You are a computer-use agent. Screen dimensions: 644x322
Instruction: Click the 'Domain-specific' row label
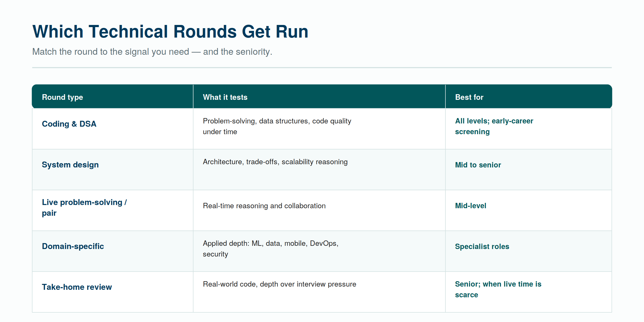pos(73,246)
